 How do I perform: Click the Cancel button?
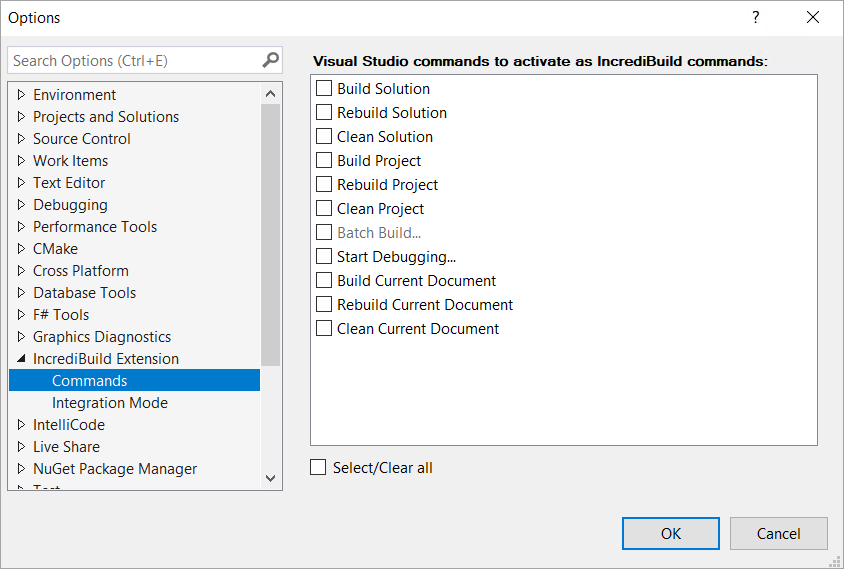pos(778,534)
